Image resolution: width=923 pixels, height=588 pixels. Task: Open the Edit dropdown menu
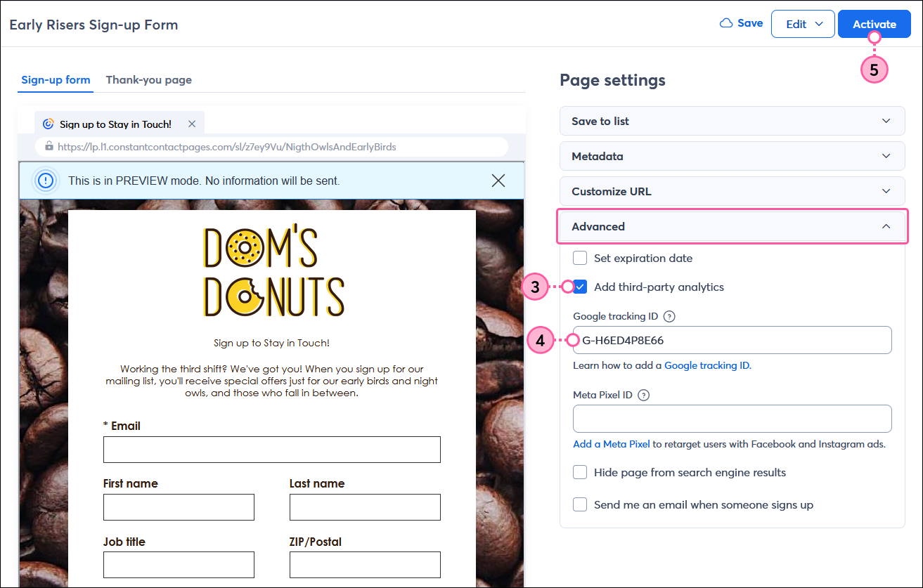click(803, 24)
